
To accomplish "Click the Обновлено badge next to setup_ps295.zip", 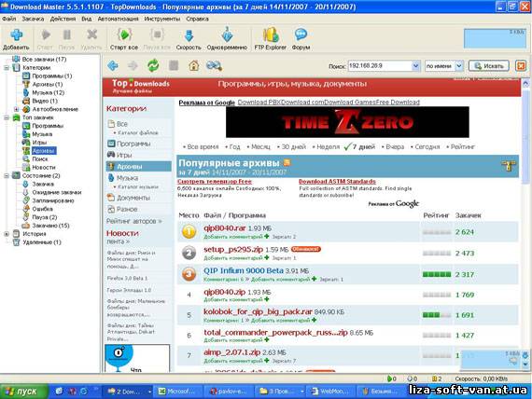I will [x=306, y=249].
